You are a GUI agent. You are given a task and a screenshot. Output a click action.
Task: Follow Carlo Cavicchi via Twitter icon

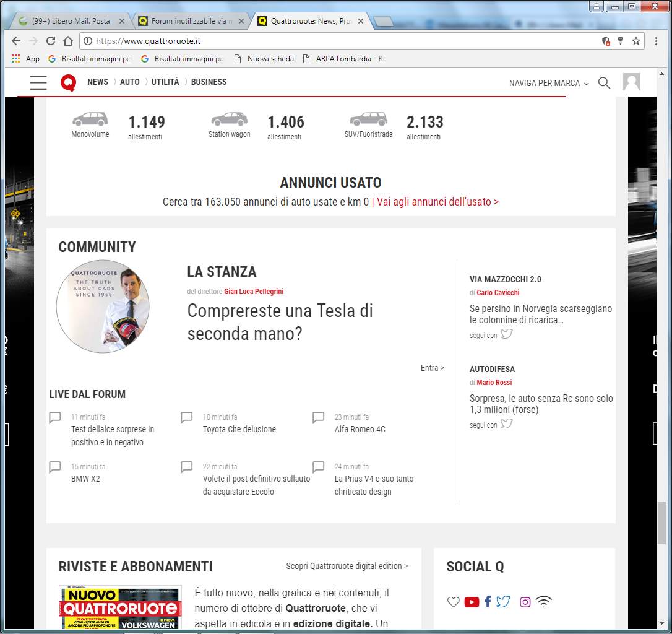tap(507, 334)
